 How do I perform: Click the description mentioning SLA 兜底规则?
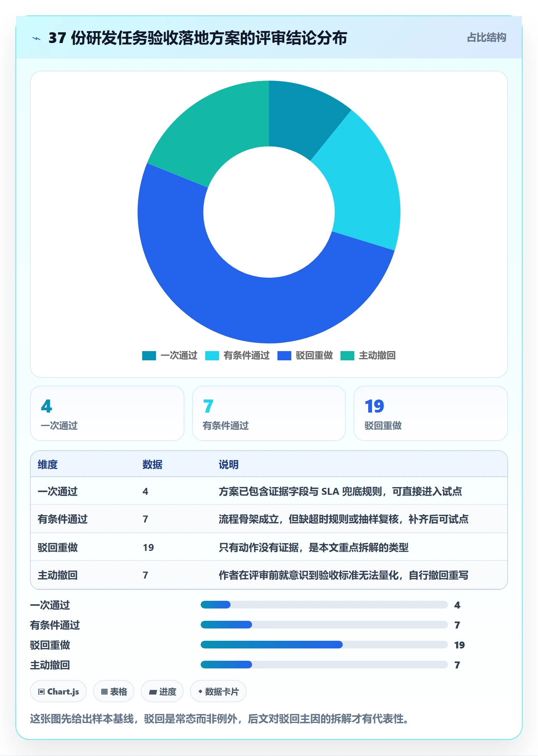coord(340,491)
